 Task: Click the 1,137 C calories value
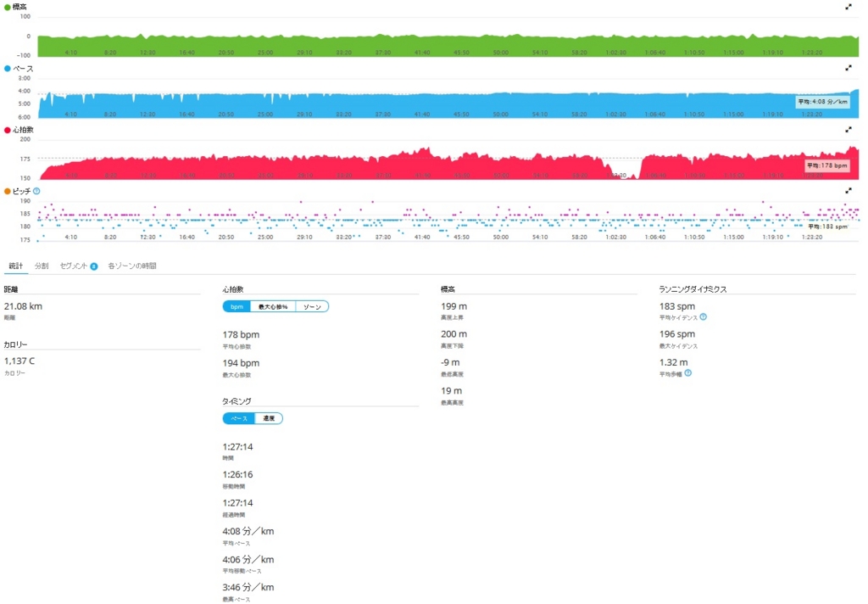[19, 361]
